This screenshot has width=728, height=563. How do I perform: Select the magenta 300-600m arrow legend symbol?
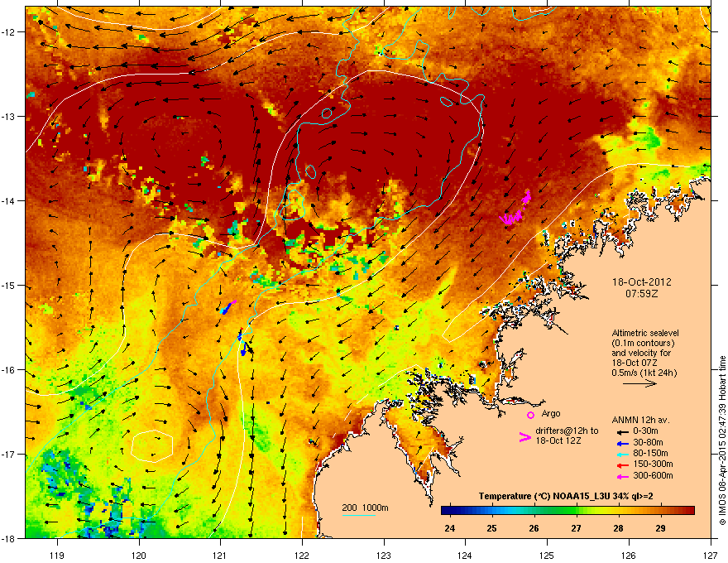[x=623, y=476]
